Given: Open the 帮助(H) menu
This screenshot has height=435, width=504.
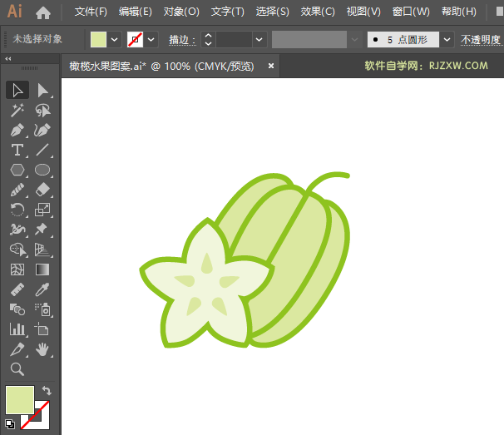Looking at the screenshot, I should click(459, 12).
